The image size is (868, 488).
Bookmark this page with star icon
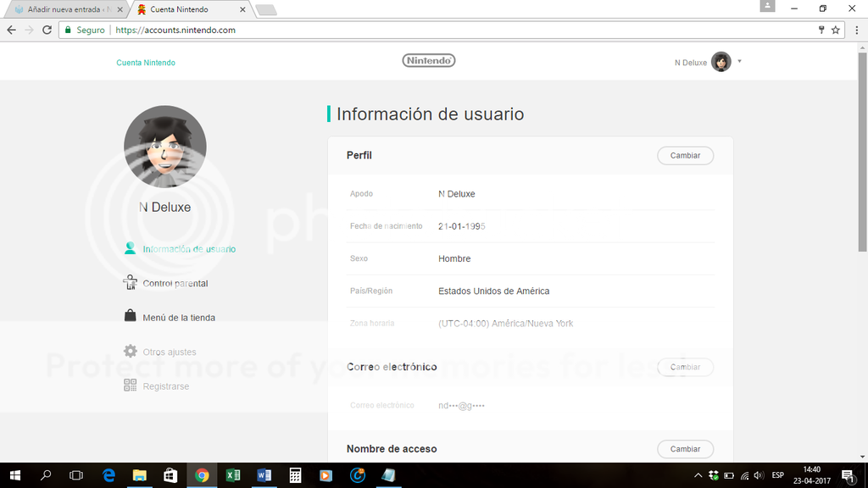[836, 30]
